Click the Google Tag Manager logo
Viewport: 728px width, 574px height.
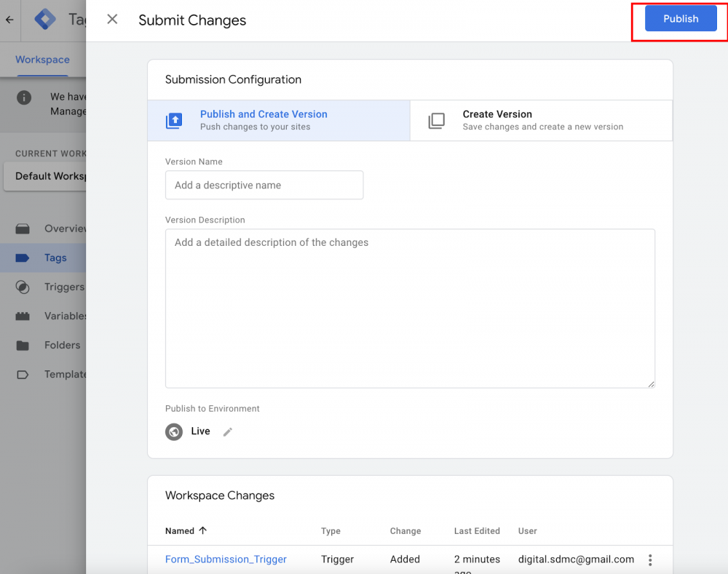[45, 20]
